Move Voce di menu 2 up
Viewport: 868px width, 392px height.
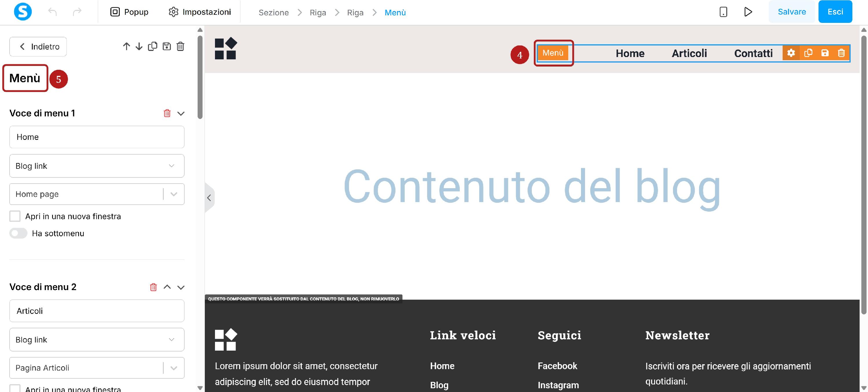[167, 287]
